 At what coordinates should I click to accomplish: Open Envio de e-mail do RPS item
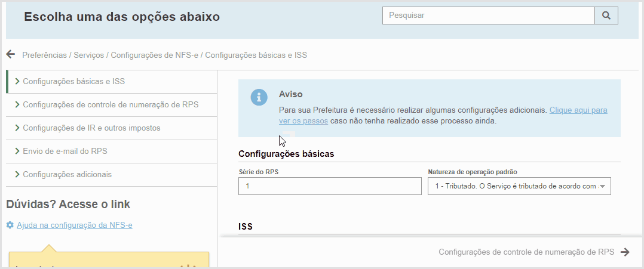point(112,151)
